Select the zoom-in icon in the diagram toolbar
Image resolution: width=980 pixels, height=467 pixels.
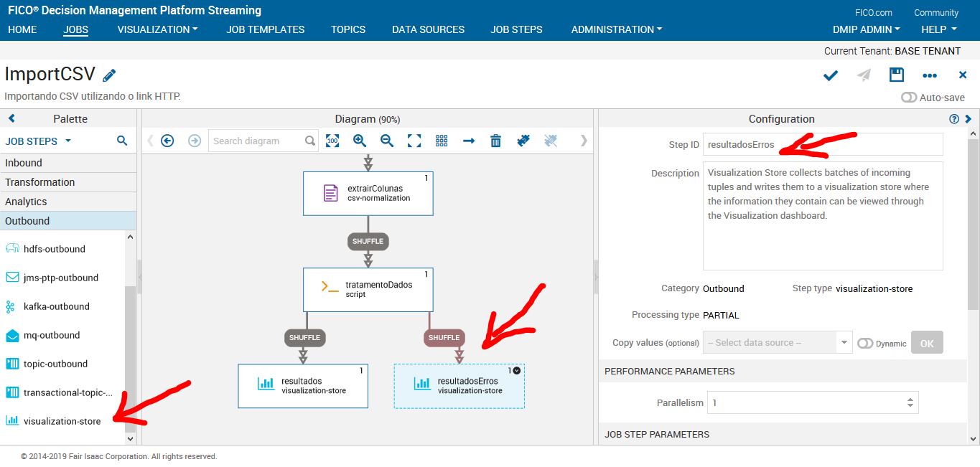359,141
